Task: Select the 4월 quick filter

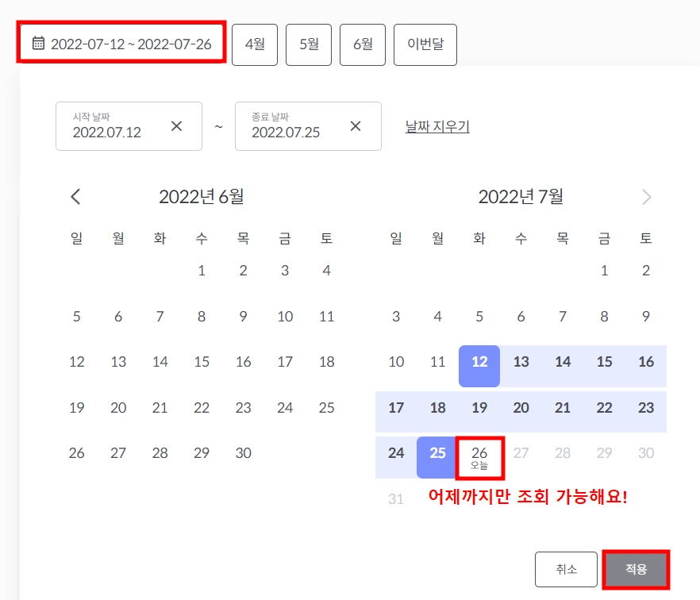Action: coord(255,44)
